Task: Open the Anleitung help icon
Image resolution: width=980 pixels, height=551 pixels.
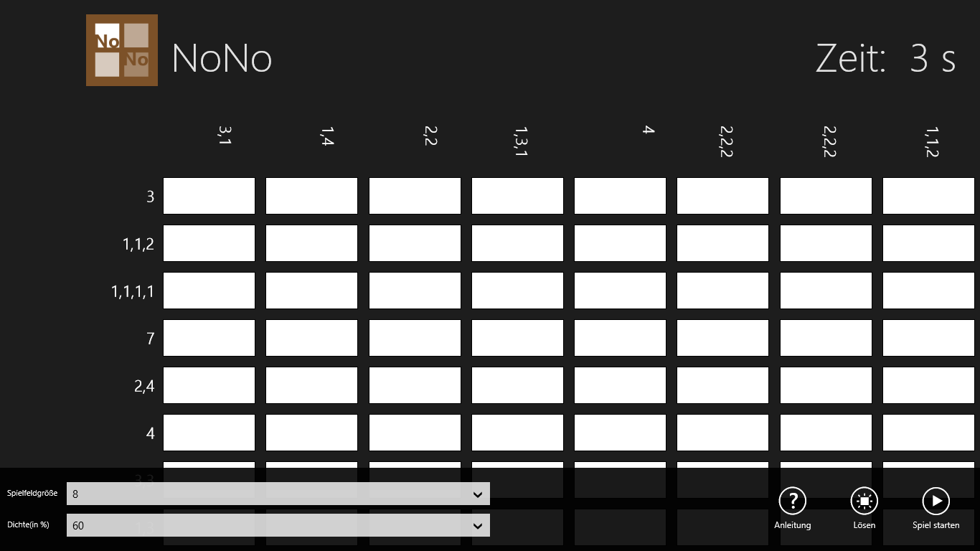Action: coord(792,501)
